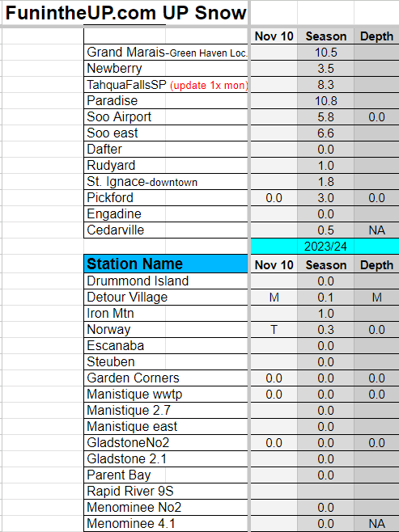
Task: Select the Season value 3.5 for Newberry
Action: 325,69
